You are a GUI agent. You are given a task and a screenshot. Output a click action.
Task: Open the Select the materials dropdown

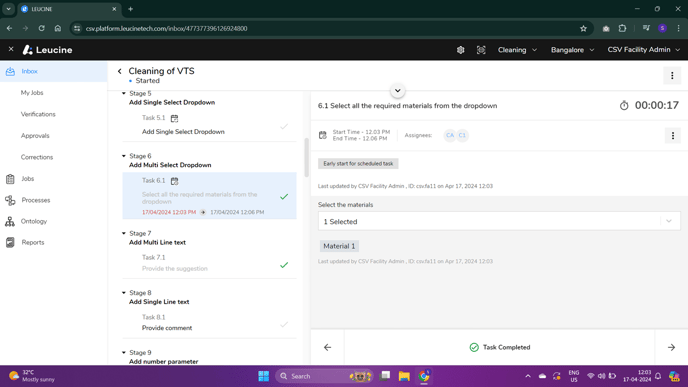[x=499, y=222]
